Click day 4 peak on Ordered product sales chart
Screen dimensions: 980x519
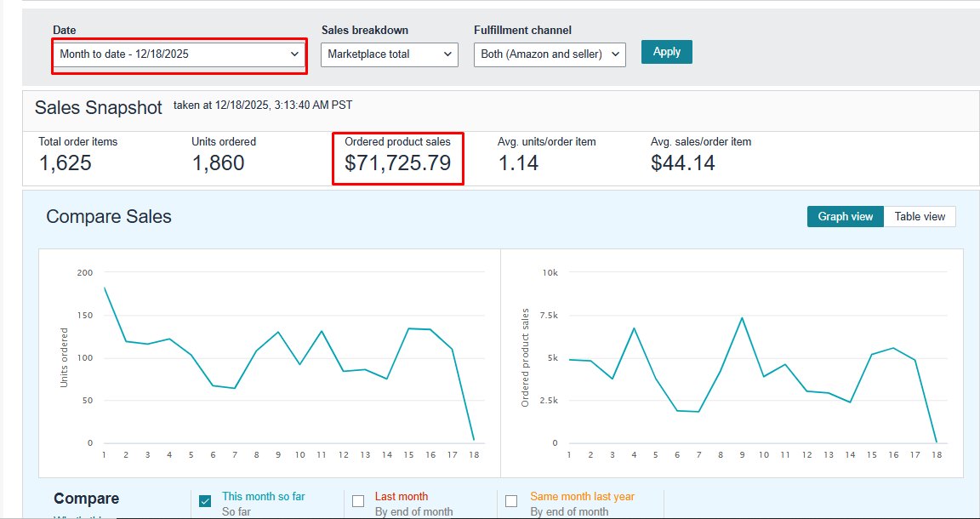[634, 328]
